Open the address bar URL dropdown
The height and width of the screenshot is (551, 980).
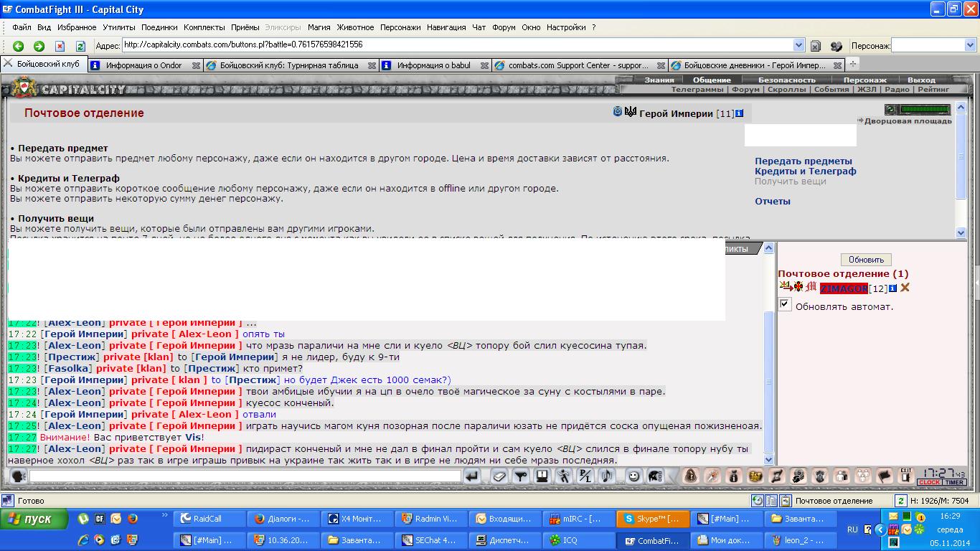coord(798,44)
